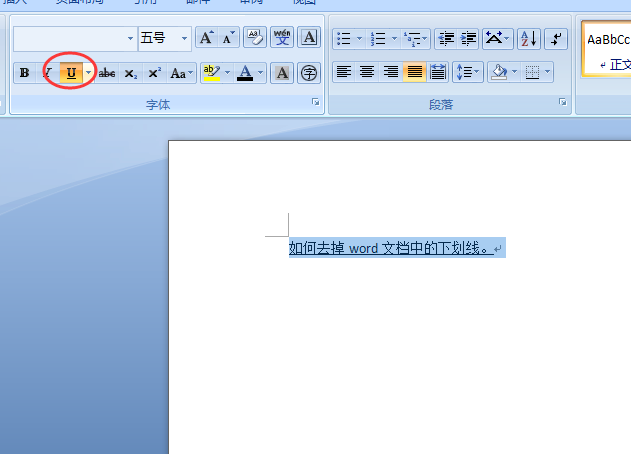Decrease the paragraph indent
The width and height of the screenshot is (631, 454).
pos(446,39)
